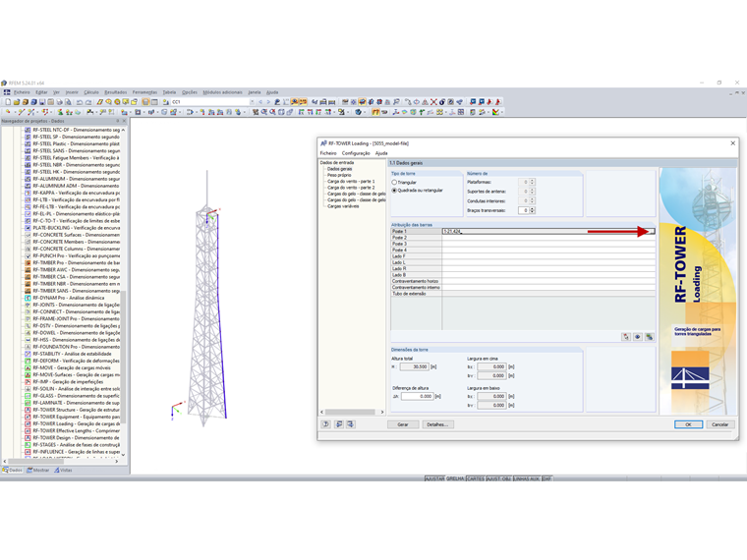The width and height of the screenshot is (747, 560).
Task: Click the next-table icon at dialog bottom
Action: coord(350,424)
